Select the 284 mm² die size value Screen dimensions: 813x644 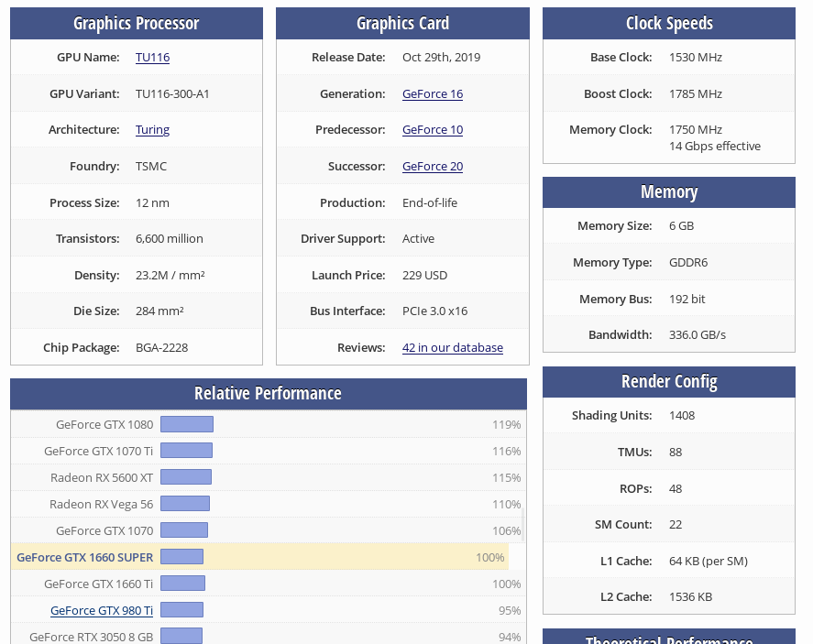pyautogui.click(x=159, y=311)
